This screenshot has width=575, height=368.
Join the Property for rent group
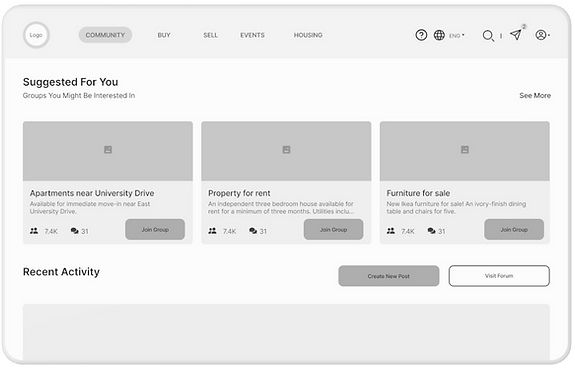(x=333, y=230)
